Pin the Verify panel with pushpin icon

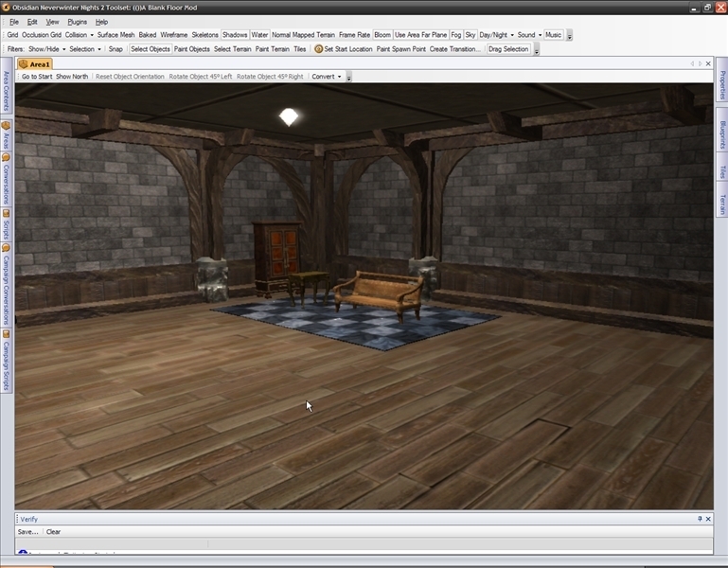click(700, 519)
